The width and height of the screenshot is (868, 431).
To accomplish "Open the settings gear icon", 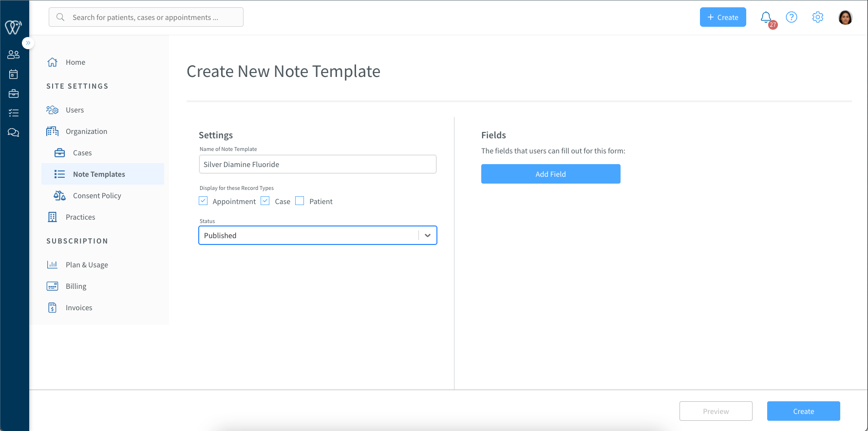I will click(x=818, y=17).
